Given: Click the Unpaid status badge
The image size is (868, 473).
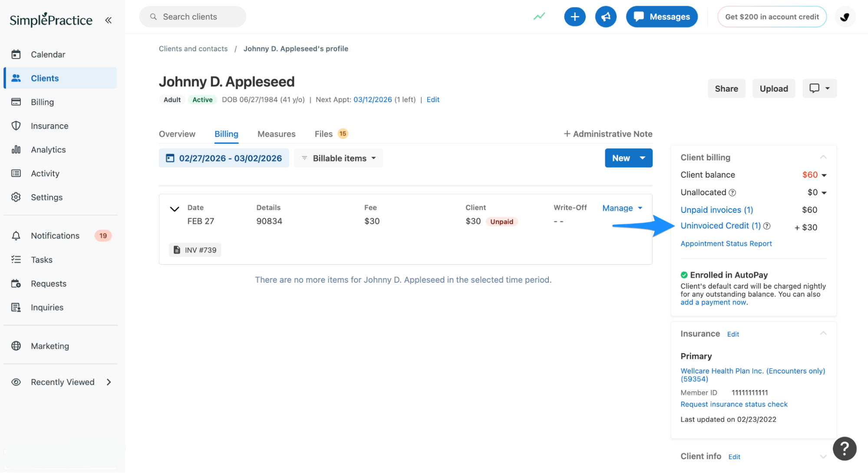Looking at the screenshot, I should coord(502,222).
